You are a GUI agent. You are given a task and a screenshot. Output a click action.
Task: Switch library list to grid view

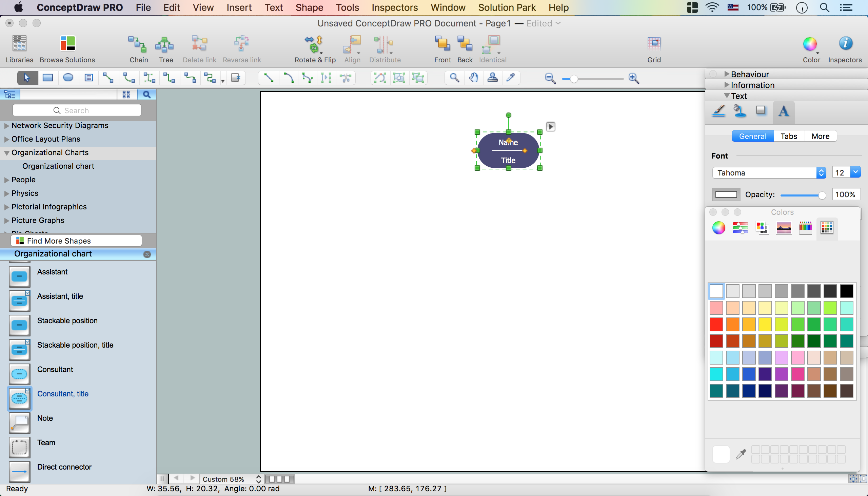click(x=126, y=95)
